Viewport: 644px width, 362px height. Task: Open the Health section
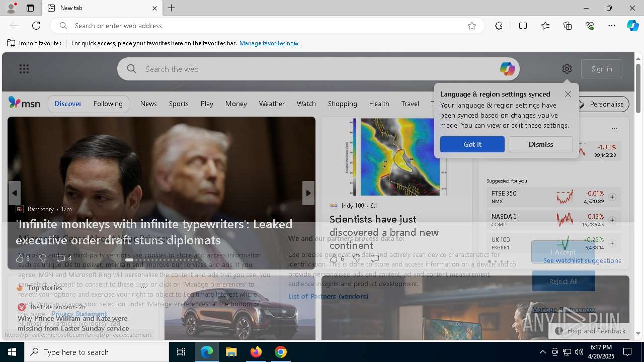pos(379,104)
